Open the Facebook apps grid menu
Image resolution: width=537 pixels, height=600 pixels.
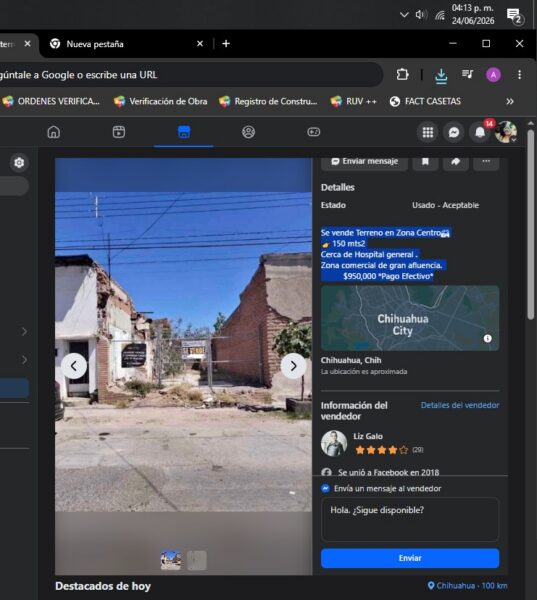428,132
